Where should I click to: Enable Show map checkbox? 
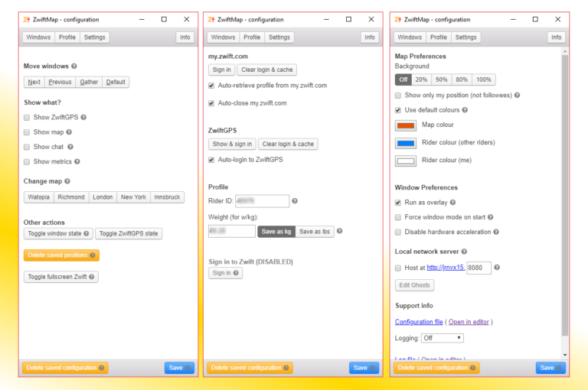[27, 132]
